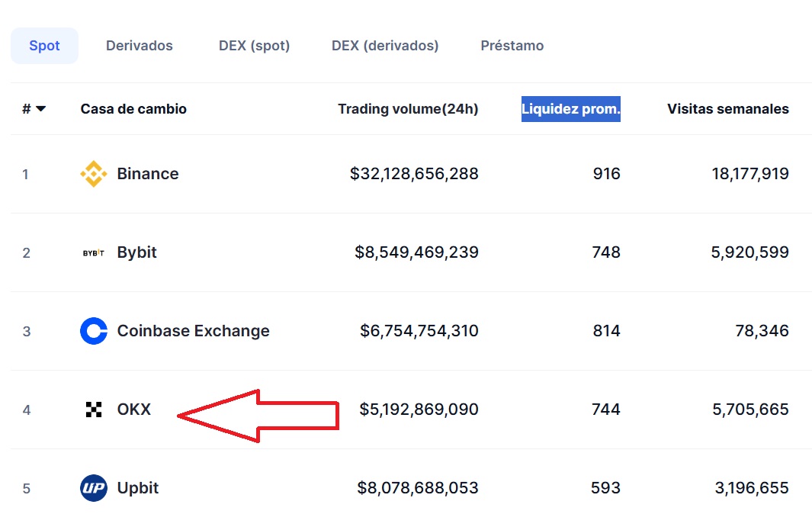Click the Upbit circular logo

point(93,488)
